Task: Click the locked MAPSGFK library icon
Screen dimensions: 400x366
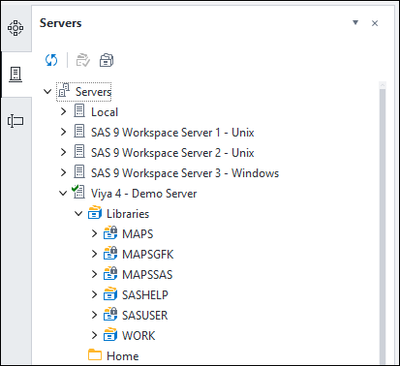Action: (110, 253)
